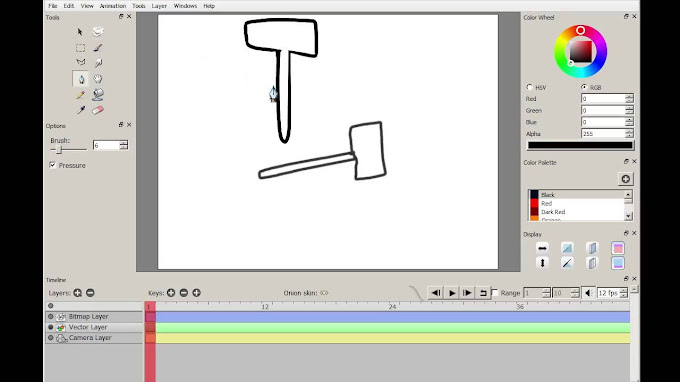The image size is (680, 382).
Task: Add a new layer with plus icon
Action: (78, 293)
